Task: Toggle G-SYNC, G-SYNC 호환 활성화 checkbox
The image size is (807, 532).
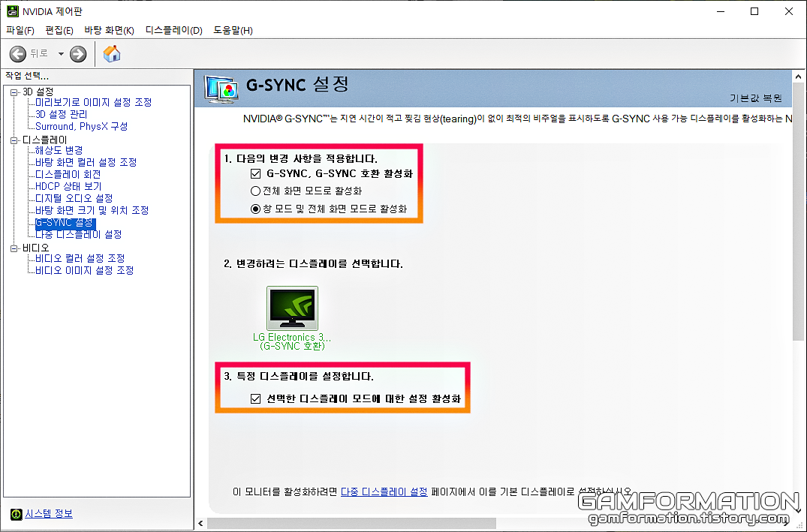Action: coord(255,174)
